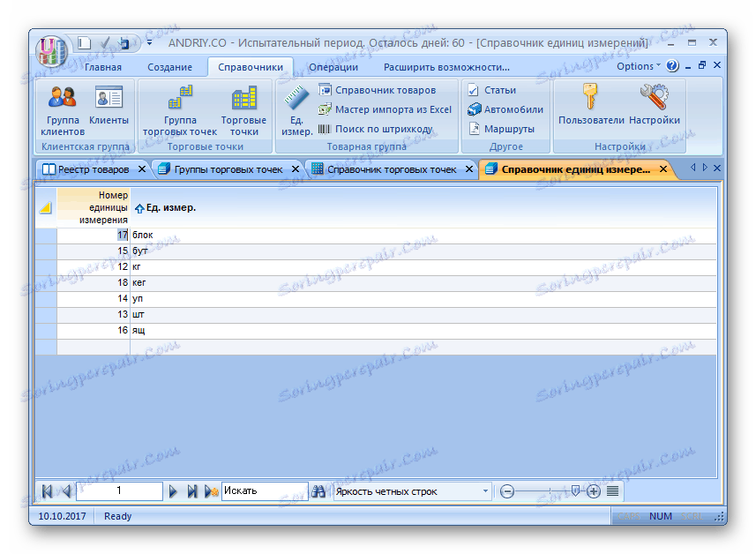Open the Операции ribbon tab

333,68
